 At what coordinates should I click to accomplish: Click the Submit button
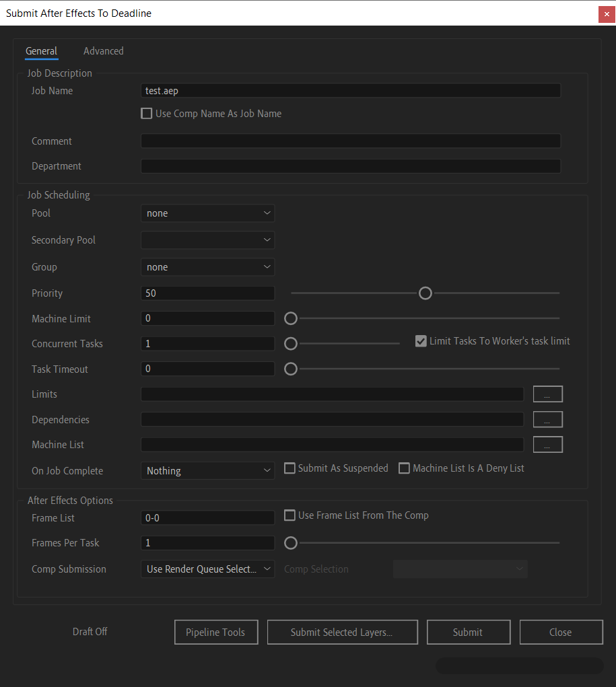click(x=467, y=632)
